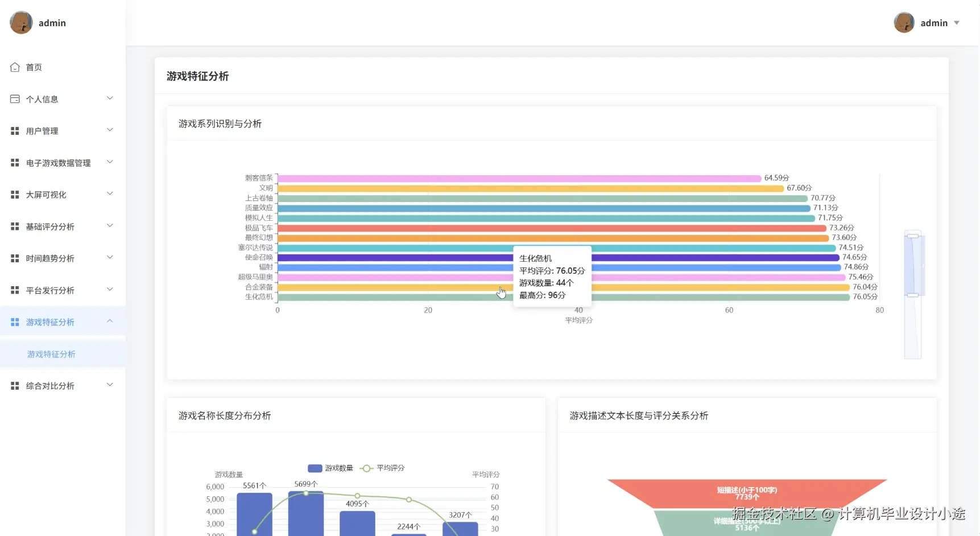Screen dimensions: 980x536
Task: Select the 大屏可视化 icon
Action: (15, 194)
